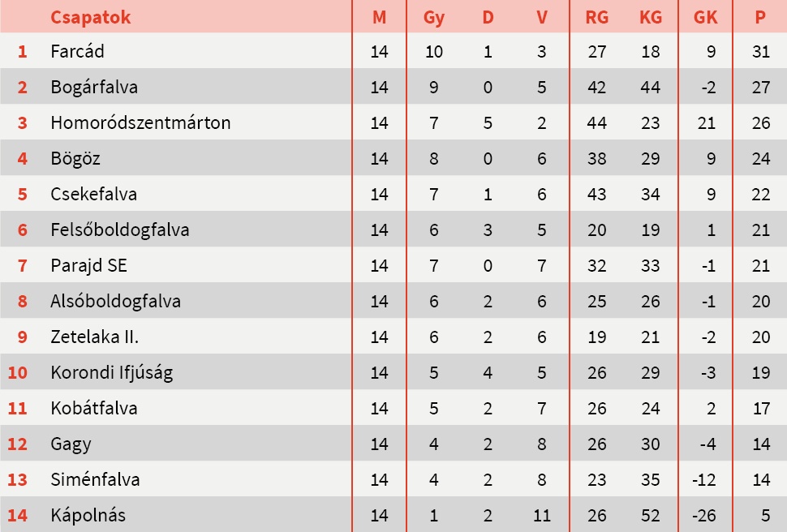This screenshot has width=787, height=532.
Task: Open the Farcád team name
Action: pyautogui.click(x=77, y=52)
